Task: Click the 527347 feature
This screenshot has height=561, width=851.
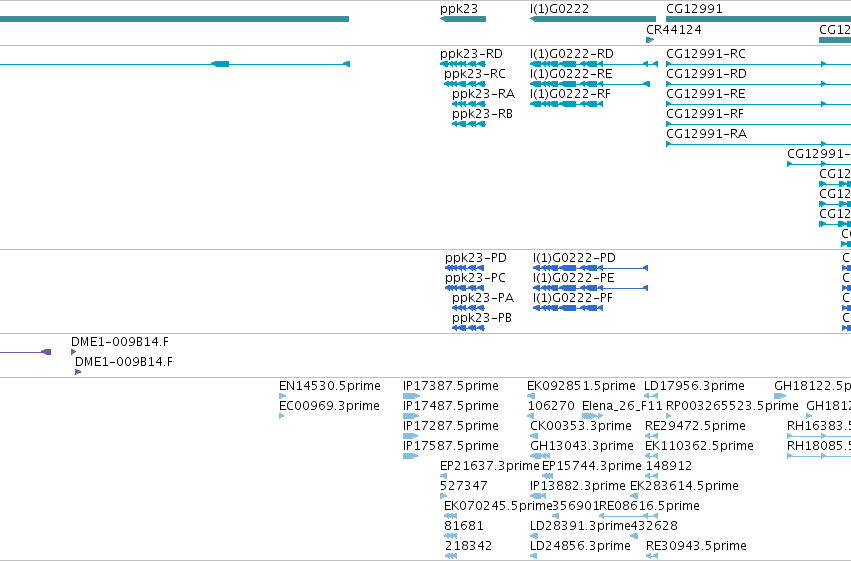Action: click(463, 486)
